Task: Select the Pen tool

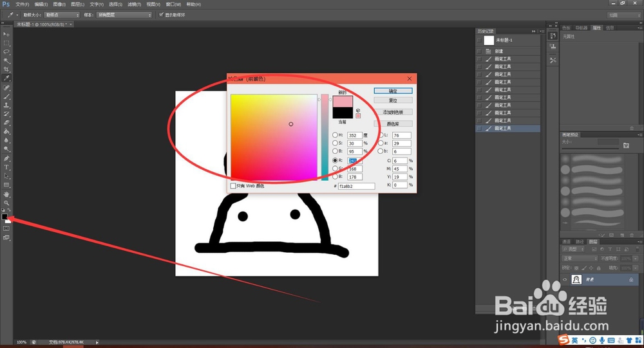Action: pyautogui.click(x=6, y=158)
